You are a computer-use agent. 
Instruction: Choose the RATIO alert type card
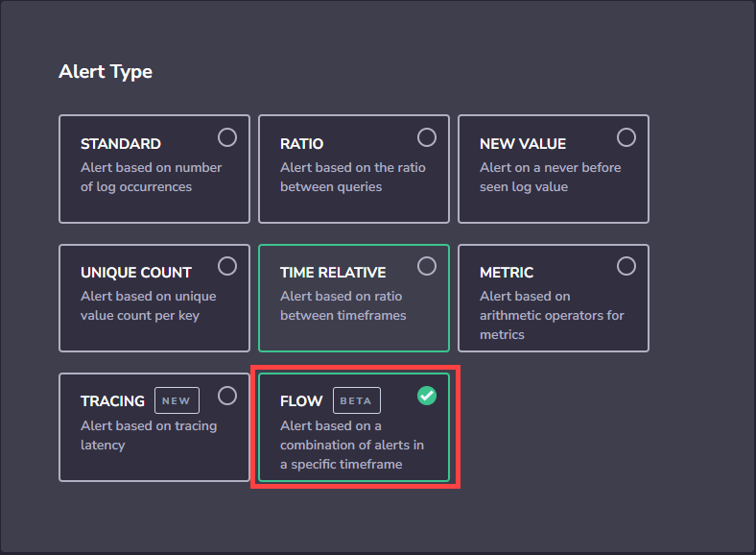click(x=354, y=169)
